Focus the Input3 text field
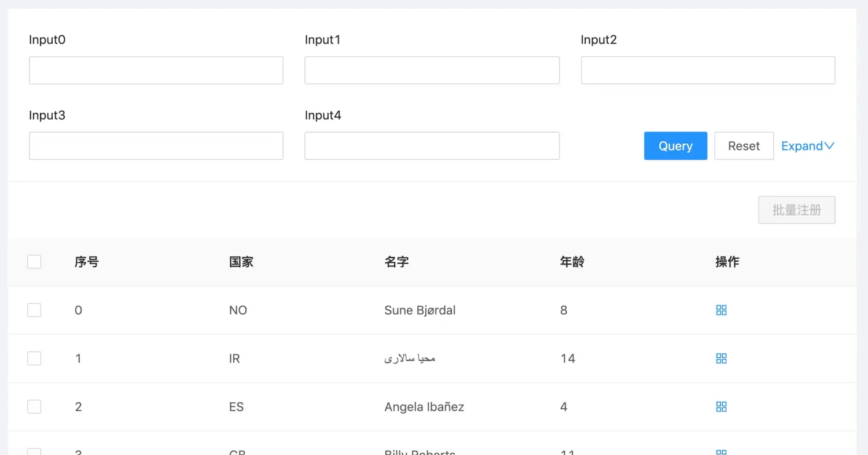This screenshot has width=868, height=455. click(x=156, y=146)
